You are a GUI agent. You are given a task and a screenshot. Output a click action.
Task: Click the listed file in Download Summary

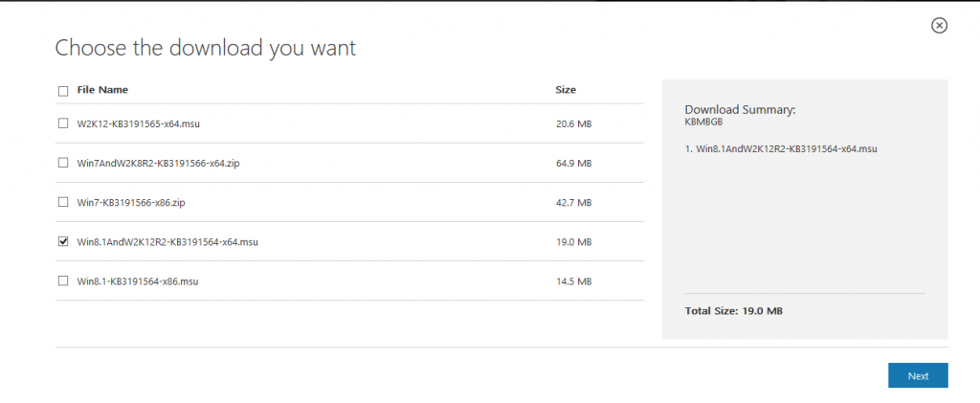[x=786, y=150]
